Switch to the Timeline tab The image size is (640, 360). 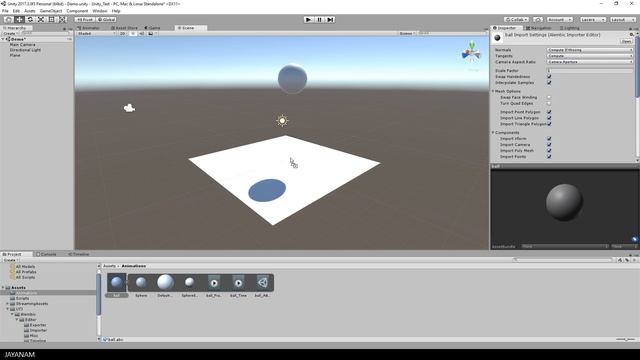point(78,254)
